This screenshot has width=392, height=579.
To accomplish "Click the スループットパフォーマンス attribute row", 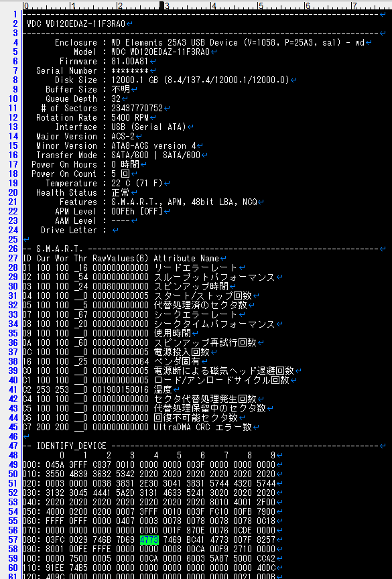I will point(149,277).
